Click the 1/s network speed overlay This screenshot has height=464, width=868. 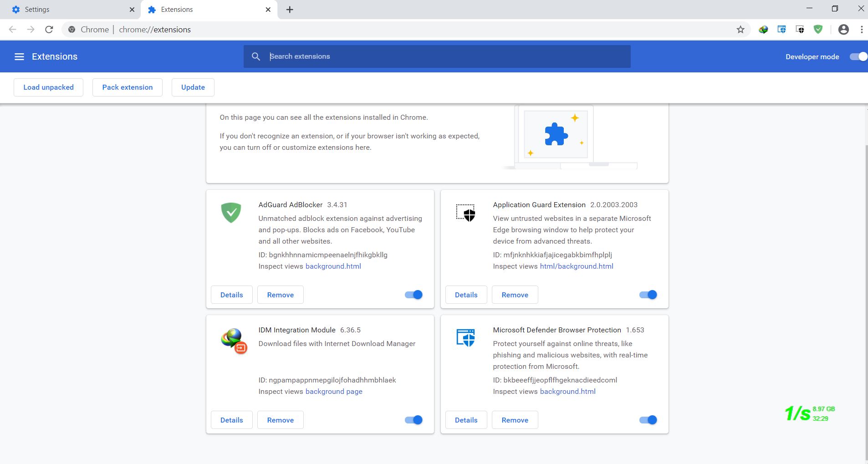(x=810, y=413)
